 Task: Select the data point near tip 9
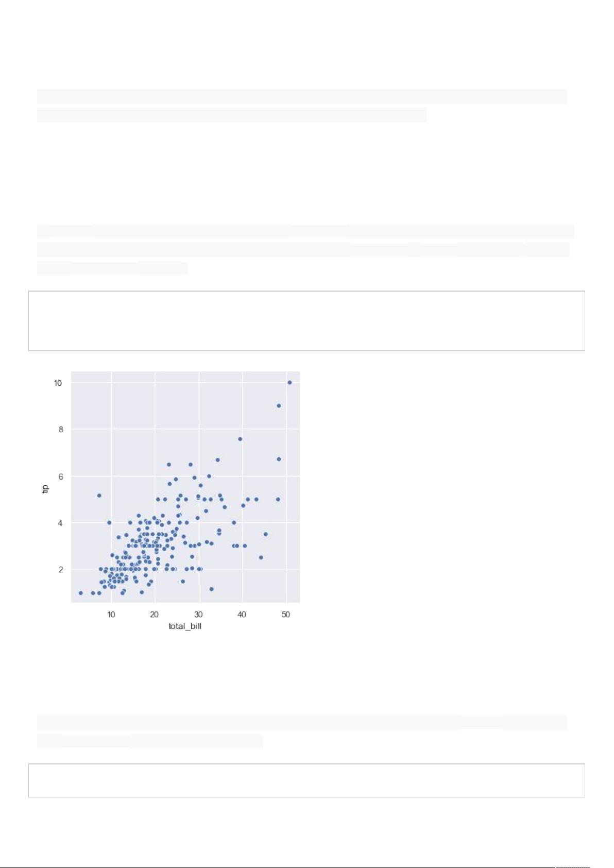tap(279, 406)
